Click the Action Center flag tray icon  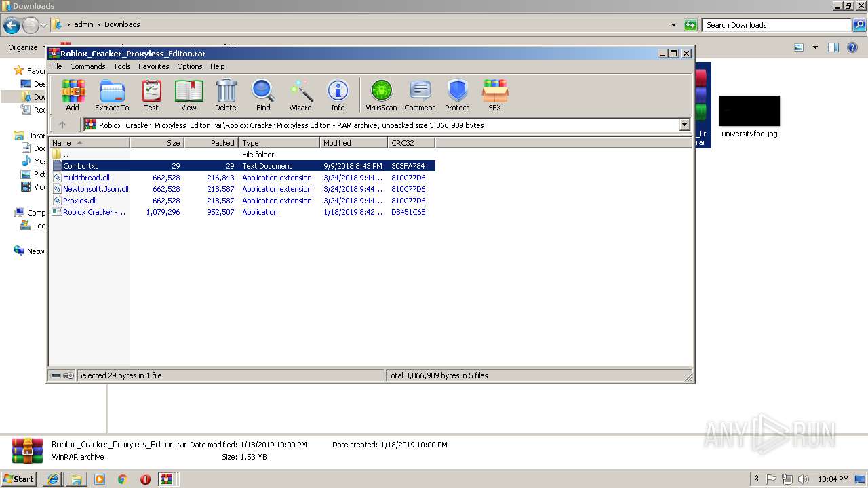(771, 479)
